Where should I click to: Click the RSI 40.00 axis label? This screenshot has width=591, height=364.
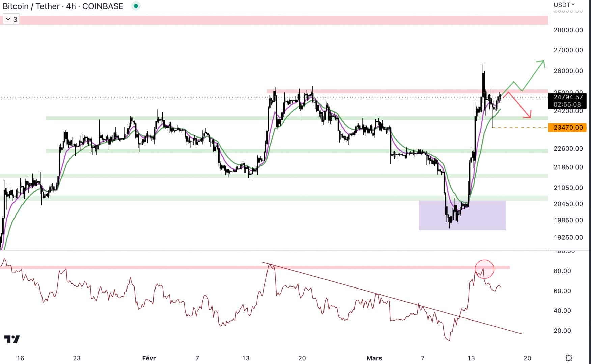562,310
